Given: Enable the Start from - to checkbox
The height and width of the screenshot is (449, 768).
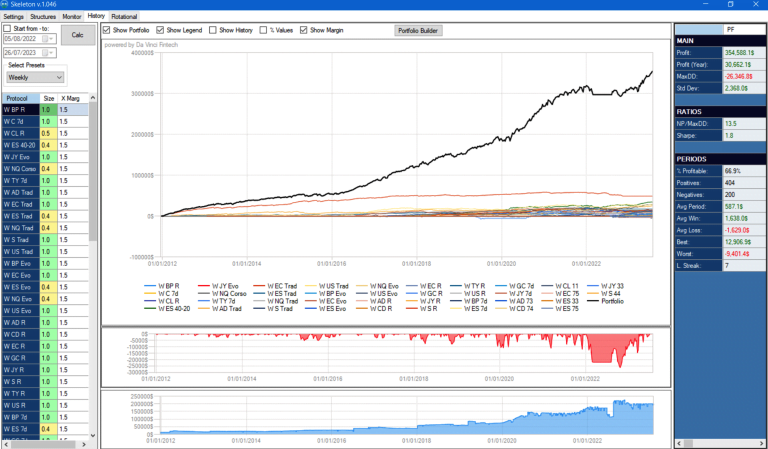Looking at the screenshot, I should pyautogui.click(x=7, y=29).
